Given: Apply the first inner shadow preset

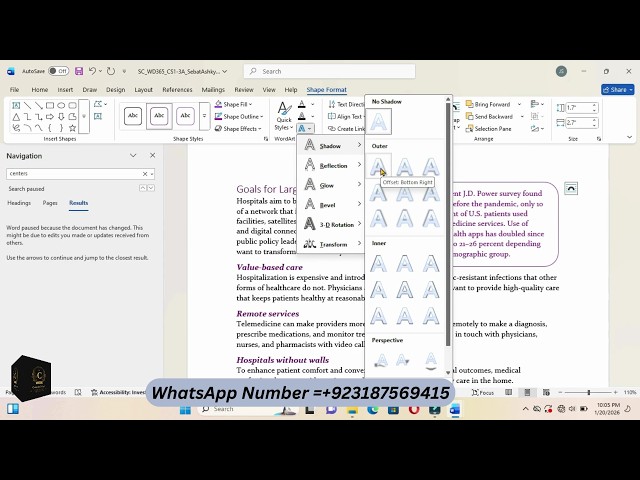Looking at the screenshot, I should coord(378,263).
